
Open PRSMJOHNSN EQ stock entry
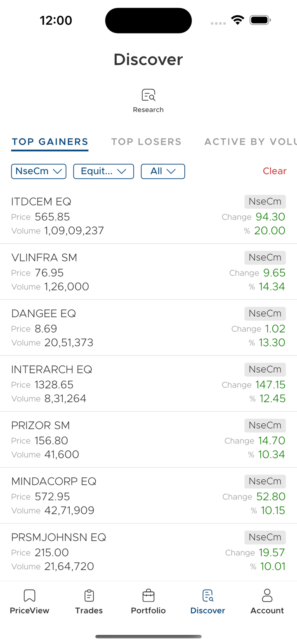(124, 552)
